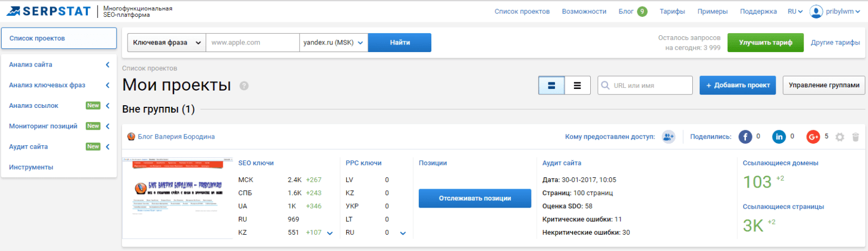
Task: Click the Управление группами button
Action: coord(824,85)
